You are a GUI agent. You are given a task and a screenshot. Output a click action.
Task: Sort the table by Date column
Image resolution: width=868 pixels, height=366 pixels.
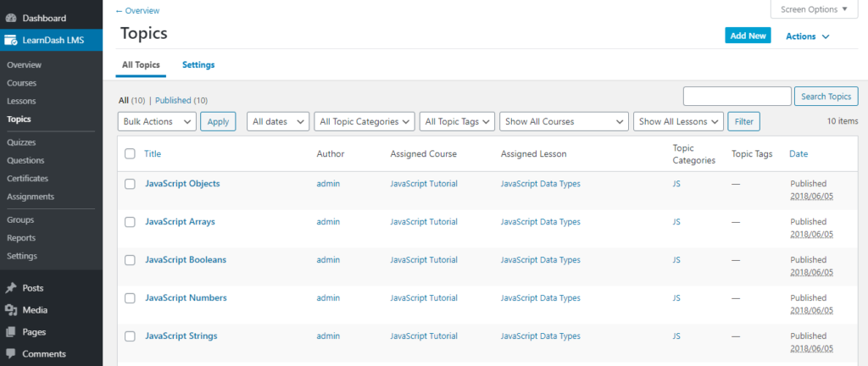click(x=798, y=154)
